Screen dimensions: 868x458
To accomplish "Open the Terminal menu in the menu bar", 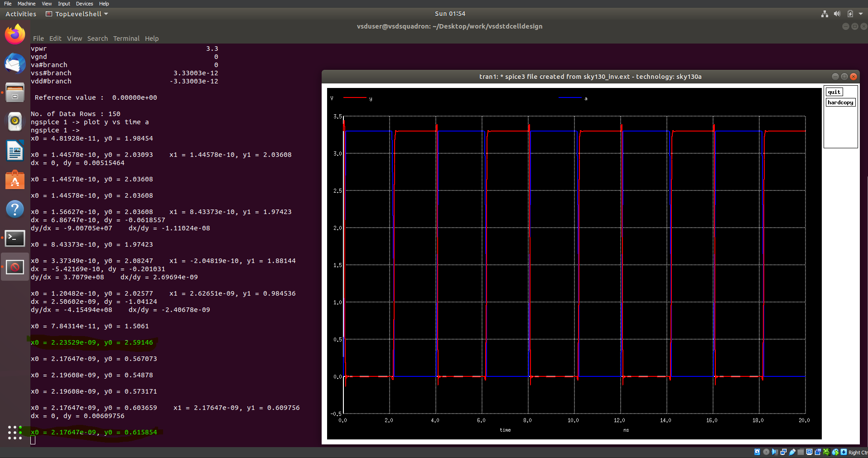I will click(126, 39).
